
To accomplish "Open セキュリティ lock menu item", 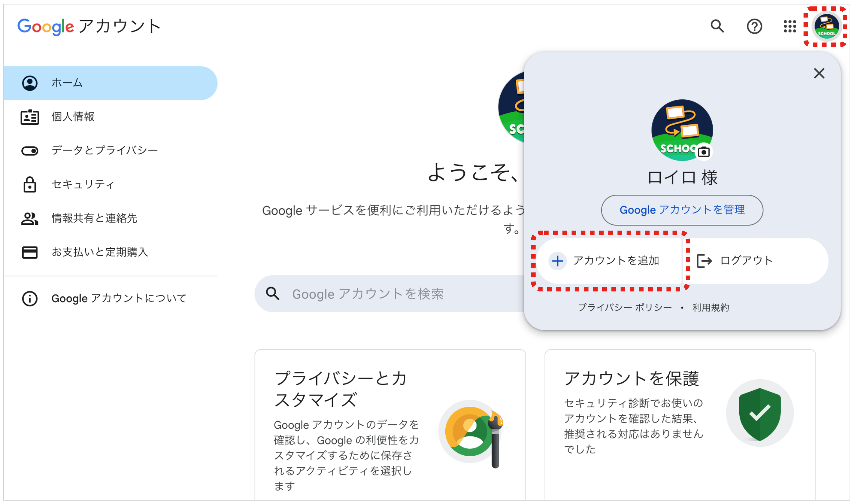I will (x=83, y=184).
